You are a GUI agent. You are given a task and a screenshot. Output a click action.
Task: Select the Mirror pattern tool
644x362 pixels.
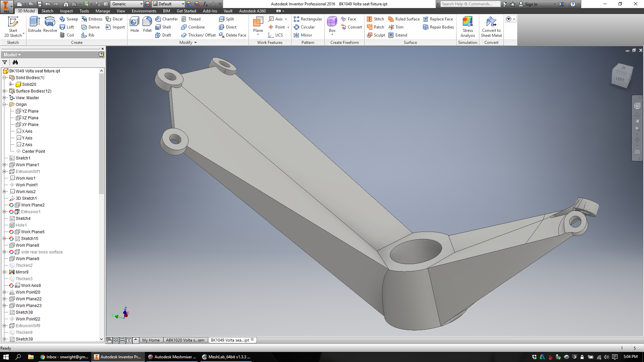tap(303, 35)
